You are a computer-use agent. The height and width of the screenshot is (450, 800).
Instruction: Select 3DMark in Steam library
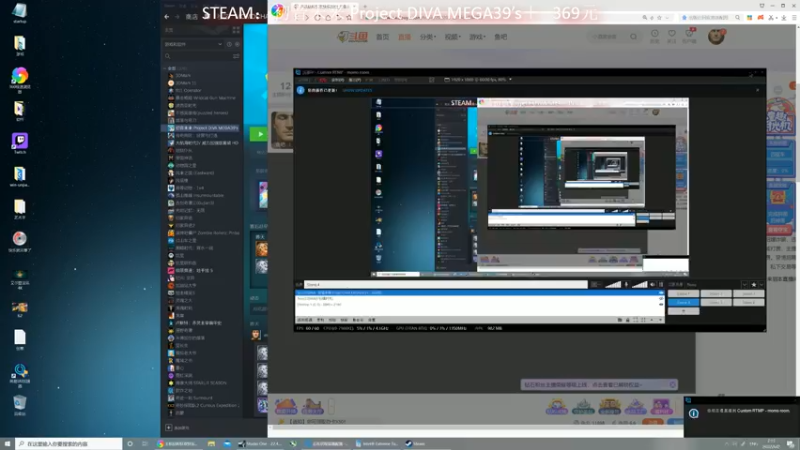point(183,76)
